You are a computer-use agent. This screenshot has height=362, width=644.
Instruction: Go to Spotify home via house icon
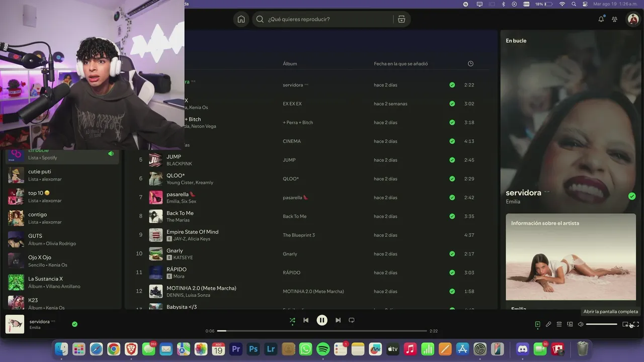click(241, 19)
